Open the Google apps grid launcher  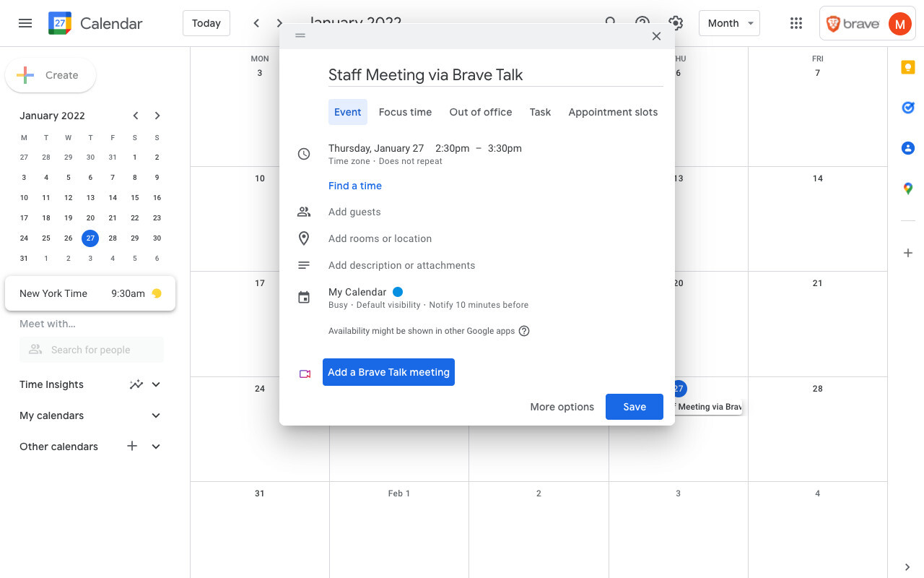point(796,23)
